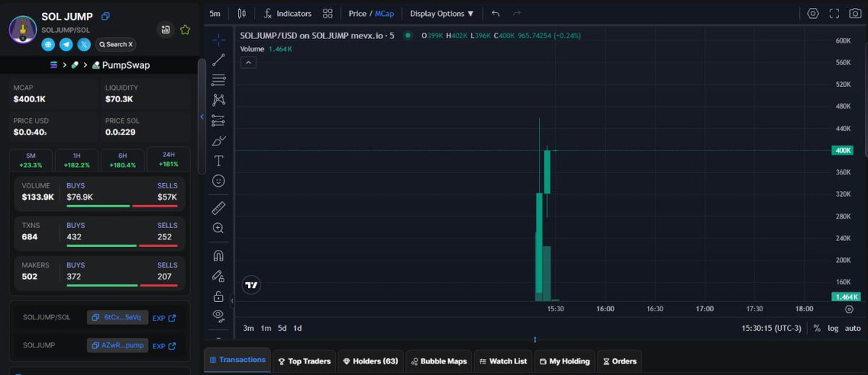Open the 5m timeframe selector

pyautogui.click(x=215, y=14)
